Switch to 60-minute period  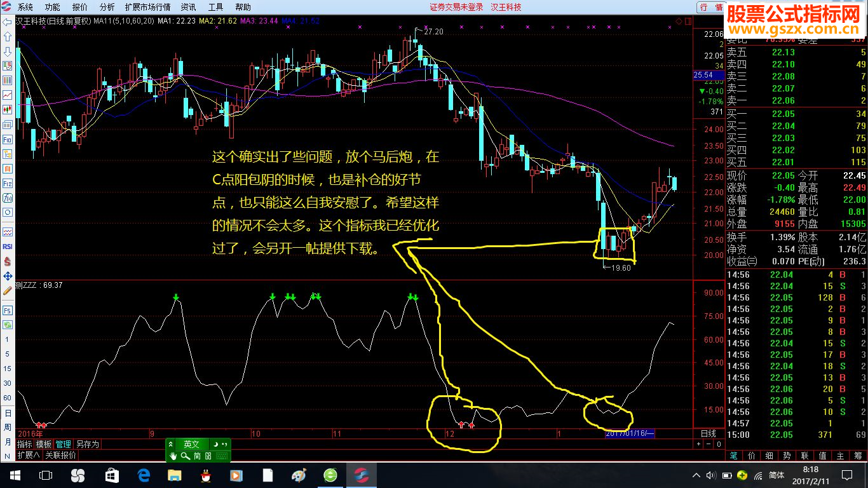pyautogui.click(x=8, y=398)
